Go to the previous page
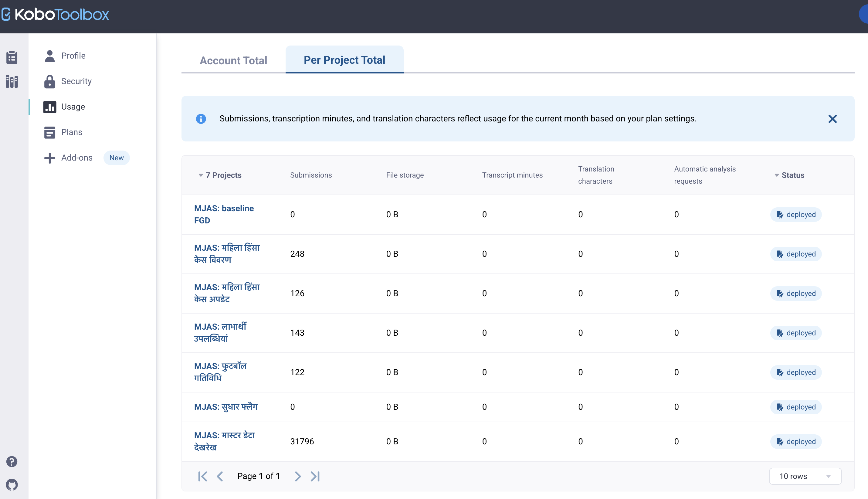868x499 pixels. click(x=220, y=476)
